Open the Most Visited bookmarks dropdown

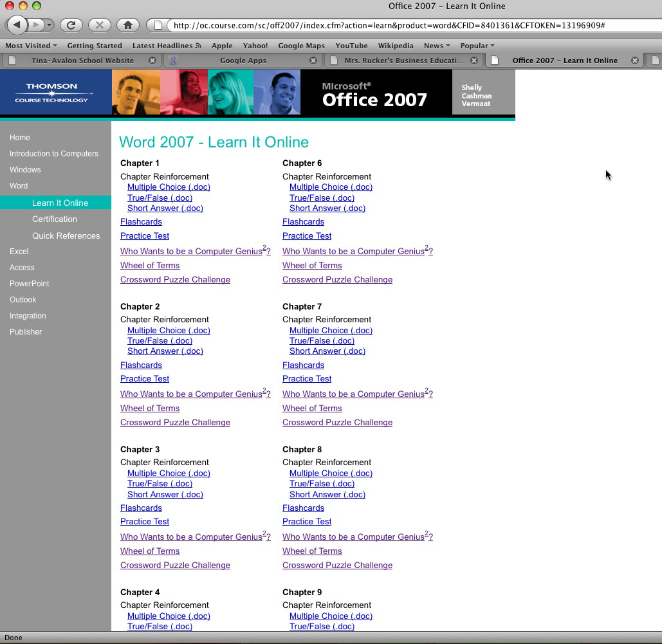click(x=31, y=46)
